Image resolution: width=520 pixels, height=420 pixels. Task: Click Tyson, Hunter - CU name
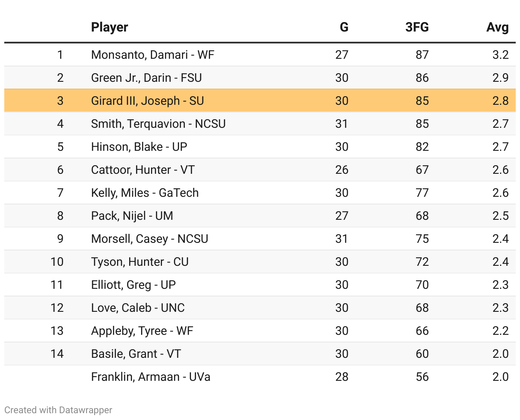[x=140, y=262]
